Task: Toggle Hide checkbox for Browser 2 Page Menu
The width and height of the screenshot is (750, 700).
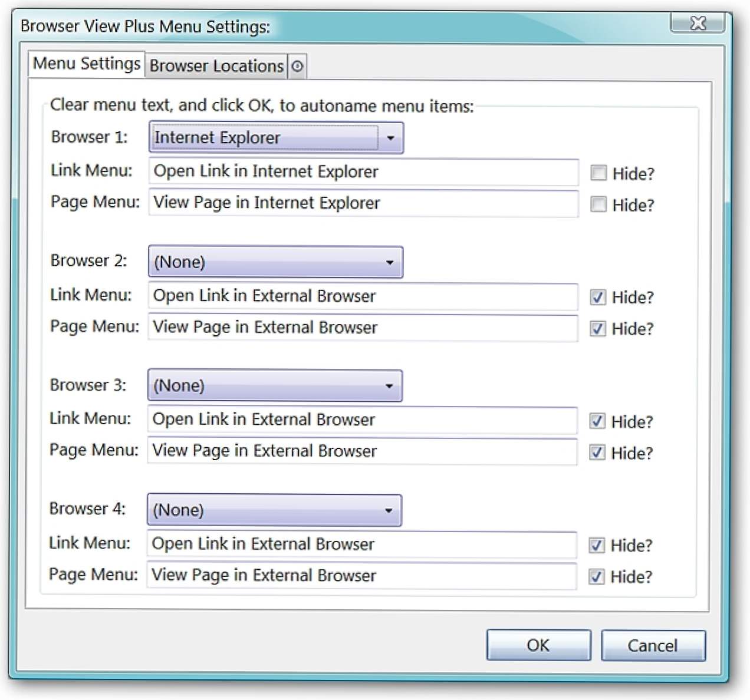Action: (598, 328)
